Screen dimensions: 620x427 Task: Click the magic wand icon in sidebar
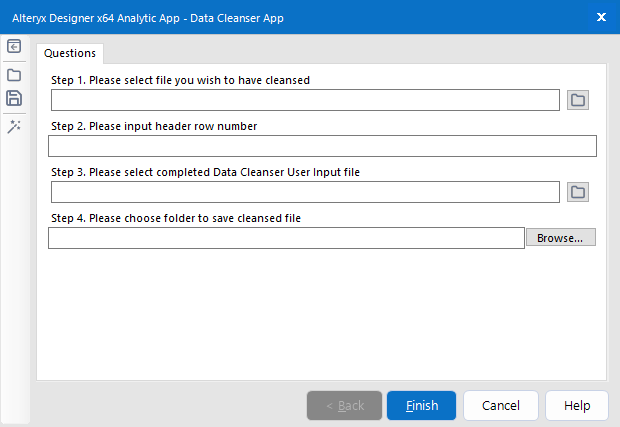click(14, 126)
